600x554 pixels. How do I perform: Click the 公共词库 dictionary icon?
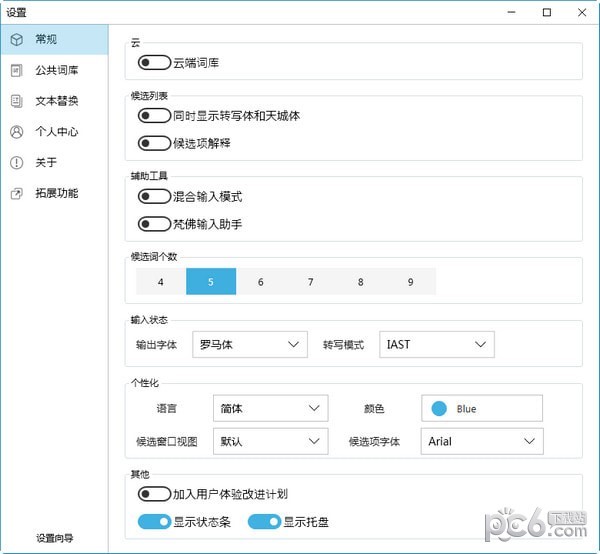(x=16, y=70)
